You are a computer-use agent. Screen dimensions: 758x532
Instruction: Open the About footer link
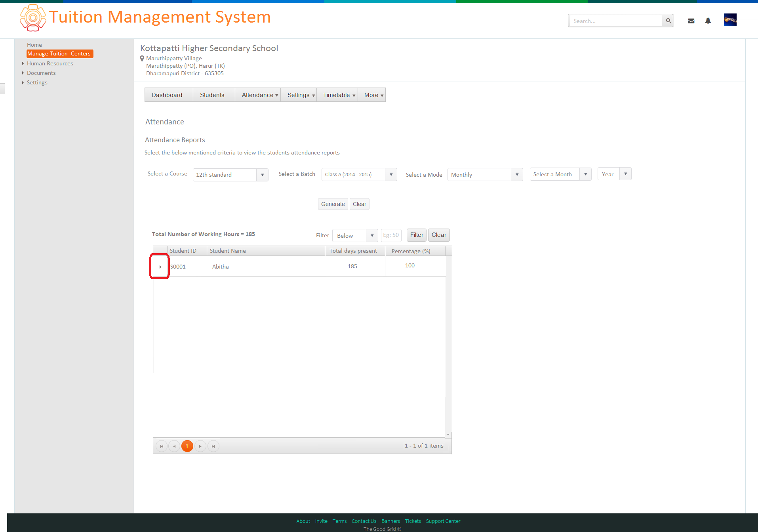pyautogui.click(x=303, y=521)
